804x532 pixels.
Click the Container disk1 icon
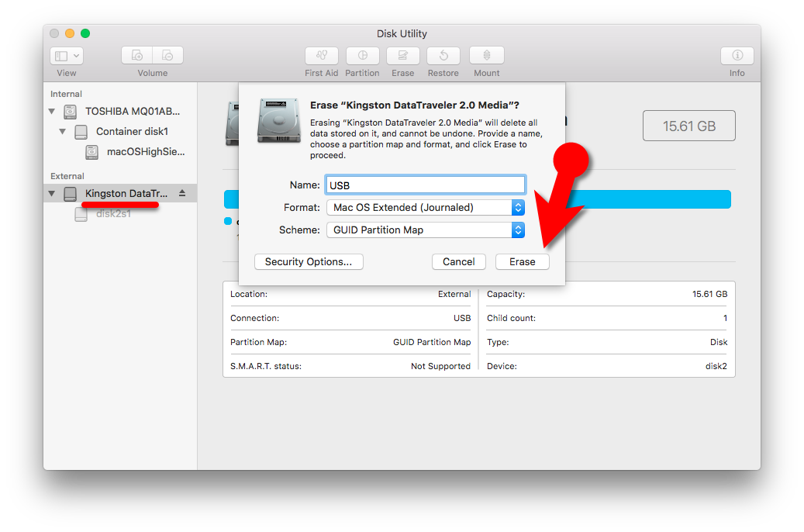click(81, 132)
